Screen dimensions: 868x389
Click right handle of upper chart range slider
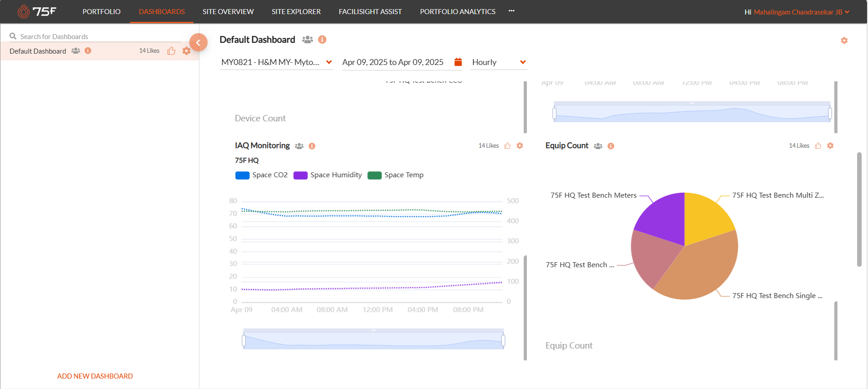click(x=830, y=113)
